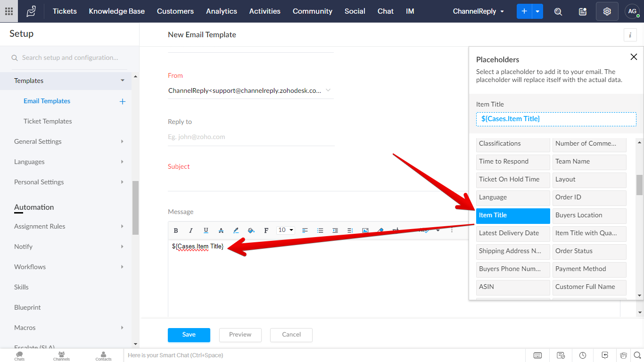The height and width of the screenshot is (362, 644).
Task: Open the Analytics tab
Action: [x=222, y=11]
